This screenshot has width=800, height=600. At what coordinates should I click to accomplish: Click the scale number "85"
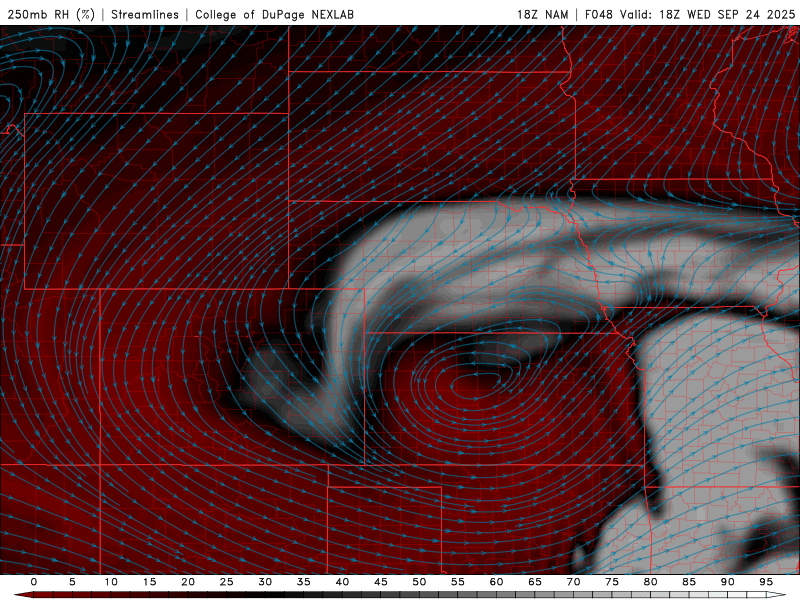pos(689,582)
